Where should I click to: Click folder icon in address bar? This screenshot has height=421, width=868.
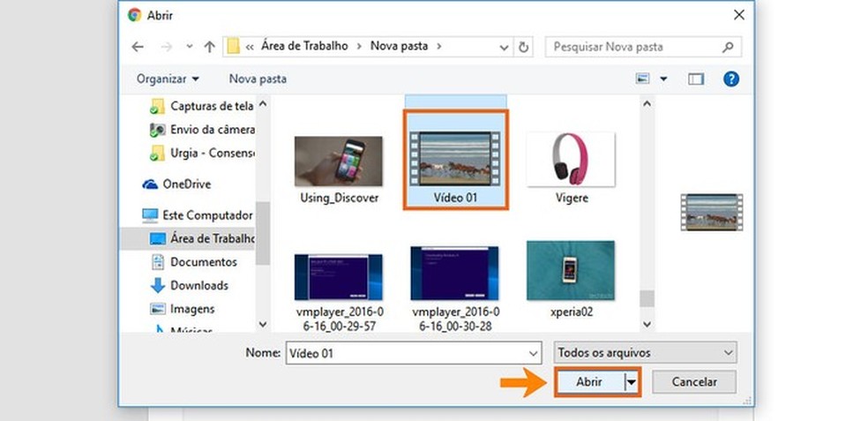coord(233,47)
